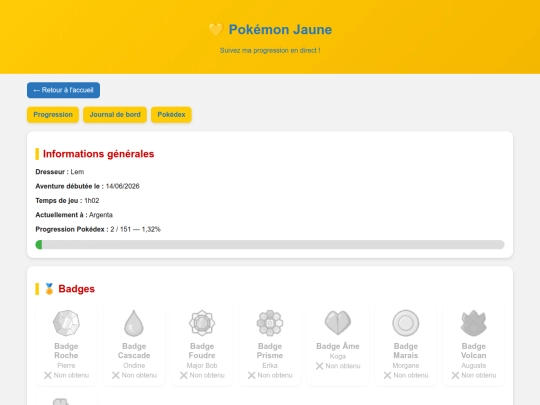The width and height of the screenshot is (540, 405).
Task: Click the Informations générales heading
Action: pos(98,154)
